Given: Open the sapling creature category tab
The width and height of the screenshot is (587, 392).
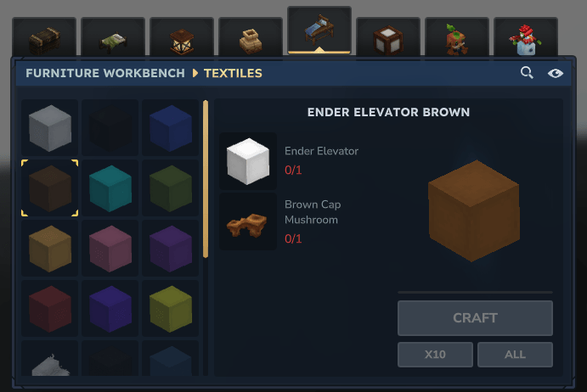Looking at the screenshot, I should 457,37.
